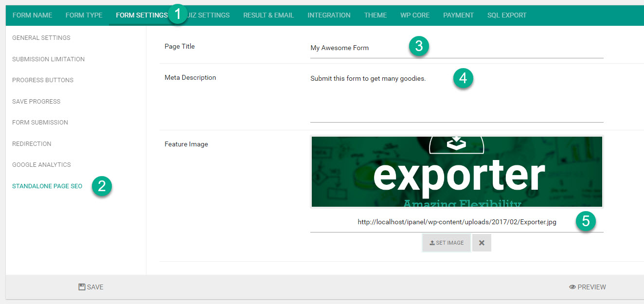The image size is (644, 304).
Task: Click the Save button
Action: [91, 287]
